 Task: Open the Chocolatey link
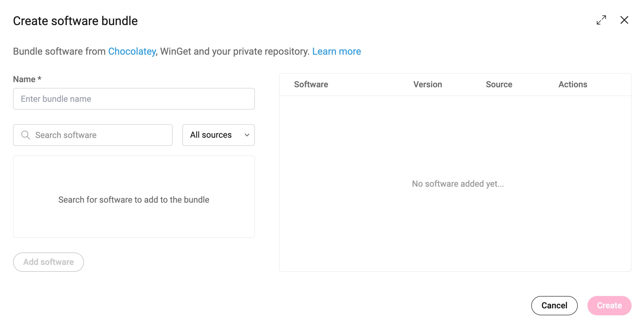[x=132, y=51]
